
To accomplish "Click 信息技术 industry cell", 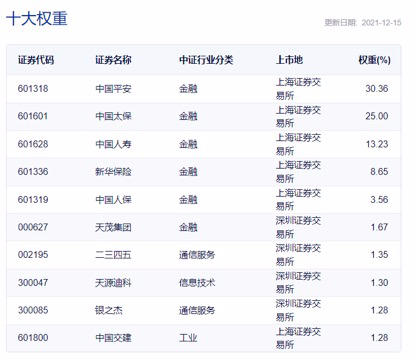I will pos(197,283).
